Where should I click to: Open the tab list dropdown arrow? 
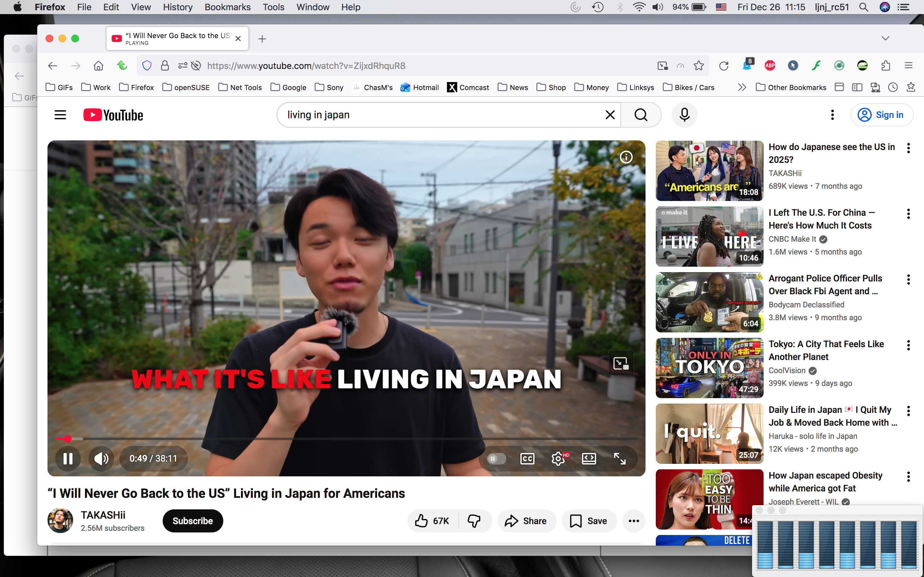(x=886, y=38)
